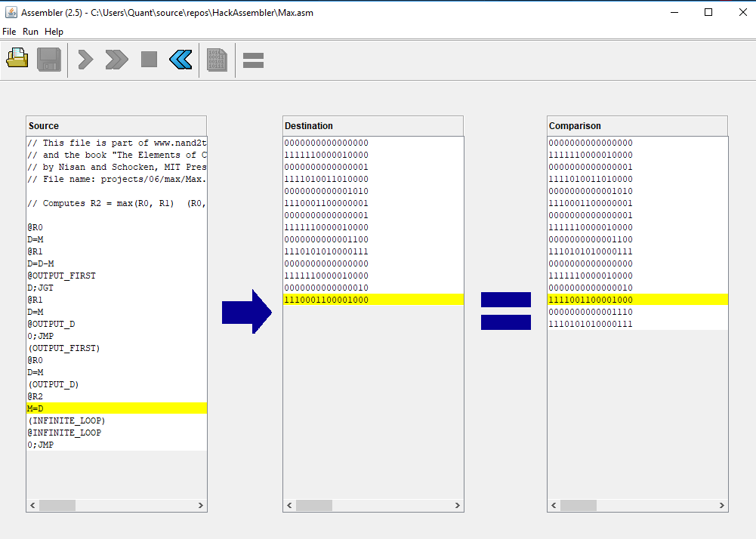Screen dimensions: 756x539
Task: Click the Single Step arrow icon
Action: coord(85,59)
